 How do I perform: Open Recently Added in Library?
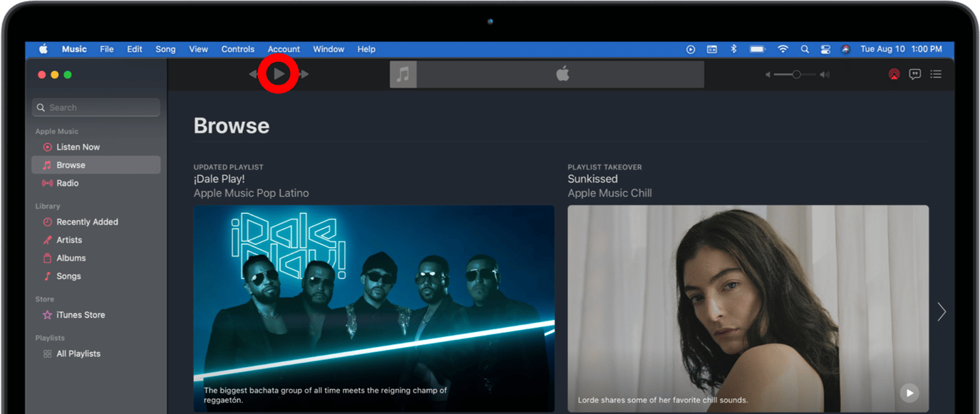[x=87, y=222]
